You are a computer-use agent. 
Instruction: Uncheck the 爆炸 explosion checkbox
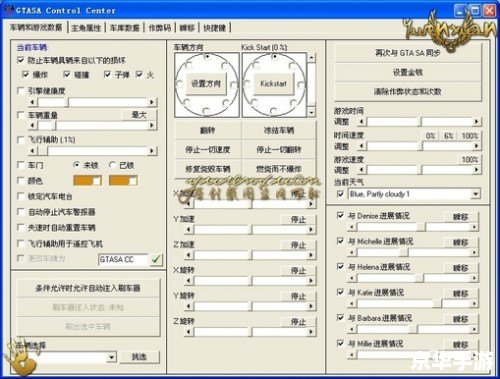(x=25, y=74)
